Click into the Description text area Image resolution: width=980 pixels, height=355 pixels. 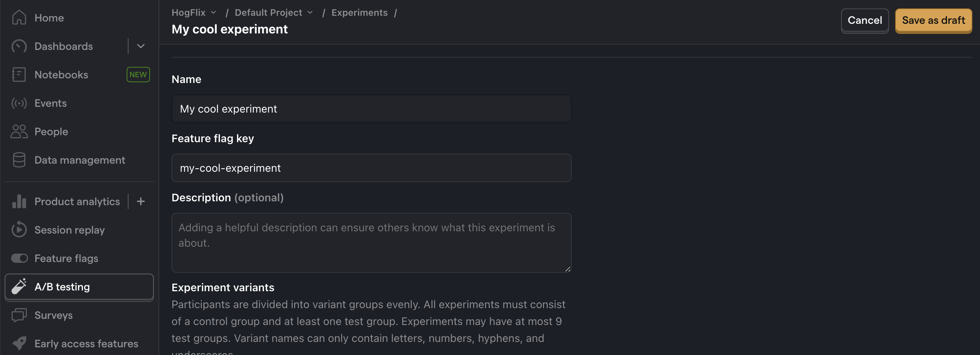coord(371,243)
